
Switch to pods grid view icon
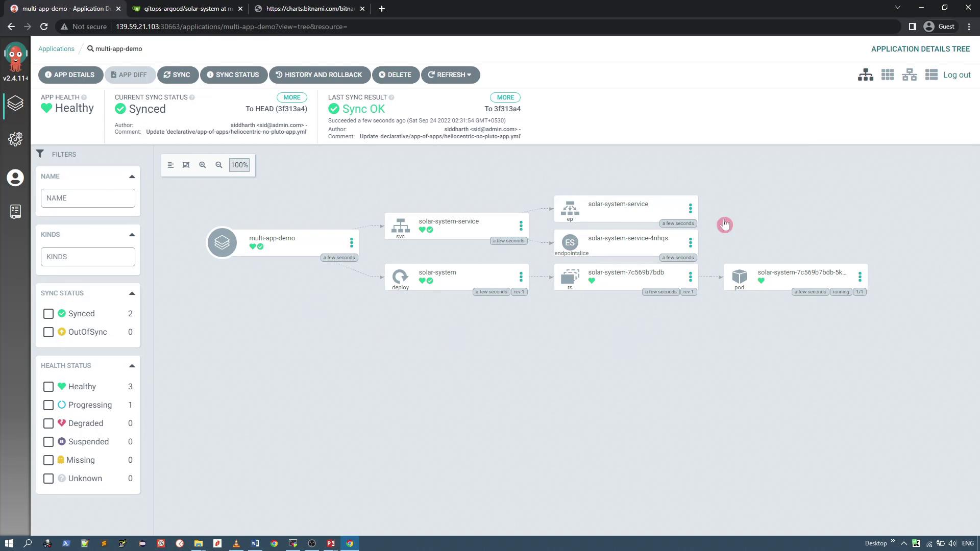click(x=887, y=75)
